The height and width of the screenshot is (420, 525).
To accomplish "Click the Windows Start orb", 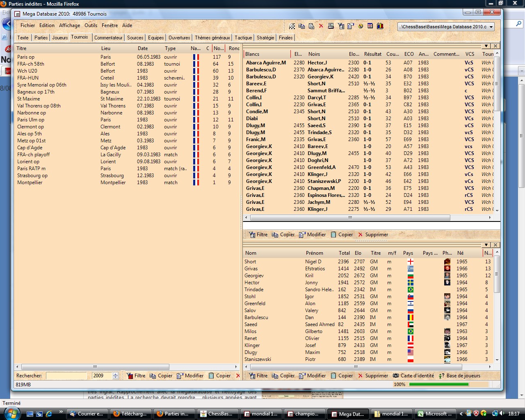I will click(x=12, y=413).
